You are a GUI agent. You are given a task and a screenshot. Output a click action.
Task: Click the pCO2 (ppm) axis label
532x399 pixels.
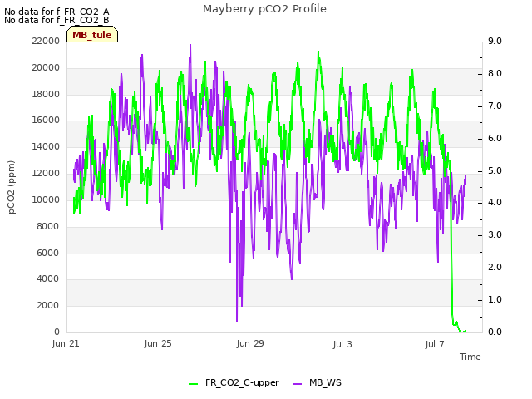tap(12, 187)
